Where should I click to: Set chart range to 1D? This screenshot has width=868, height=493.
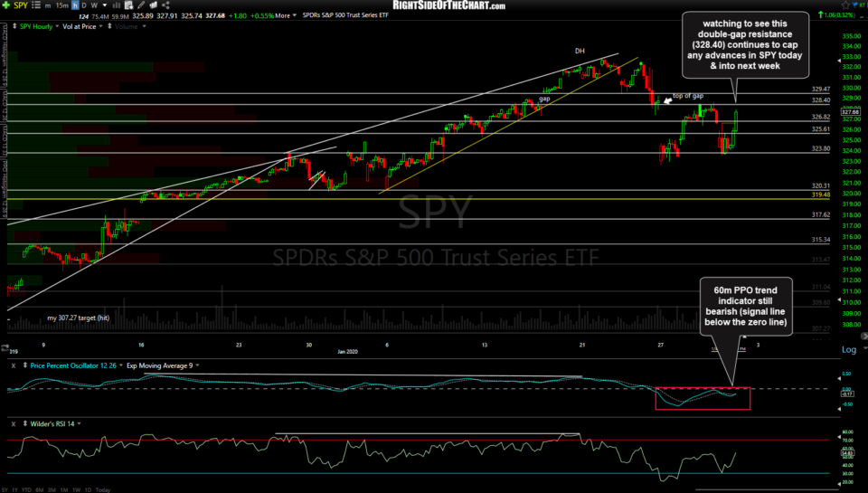coord(88,489)
